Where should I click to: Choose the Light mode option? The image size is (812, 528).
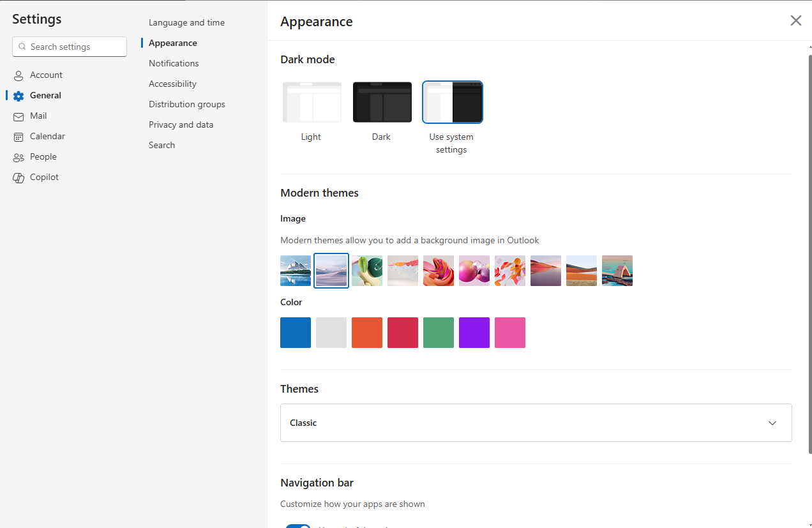[312, 102]
